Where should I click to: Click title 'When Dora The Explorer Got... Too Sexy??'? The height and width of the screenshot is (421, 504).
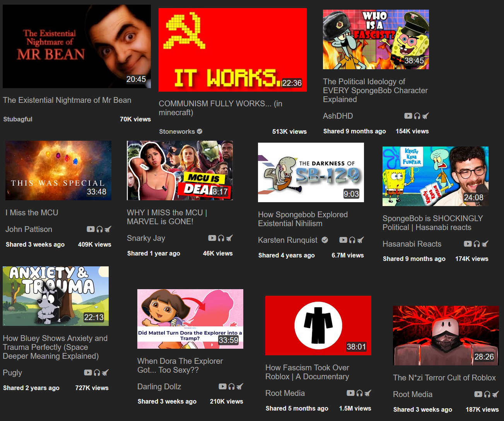(x=180, y=366)
